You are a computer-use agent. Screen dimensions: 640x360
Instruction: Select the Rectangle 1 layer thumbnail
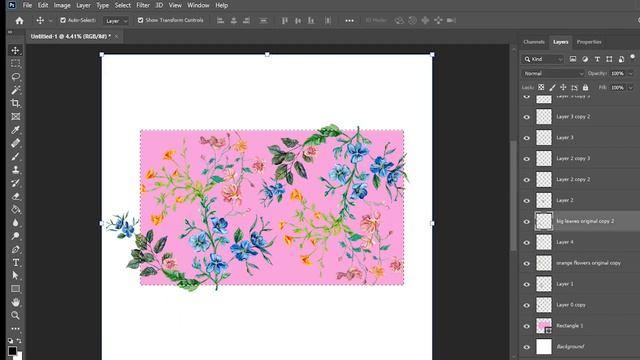(544, 326)
